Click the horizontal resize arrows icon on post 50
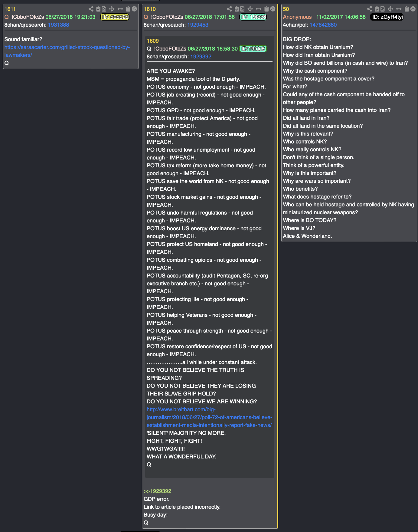 (399, 9)
